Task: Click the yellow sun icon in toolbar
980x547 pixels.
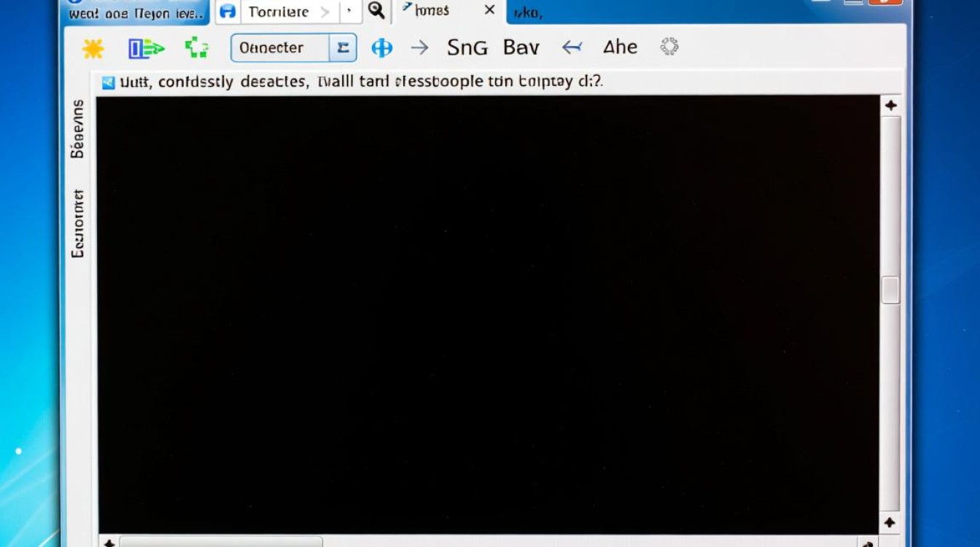Action: pos(93,48)
